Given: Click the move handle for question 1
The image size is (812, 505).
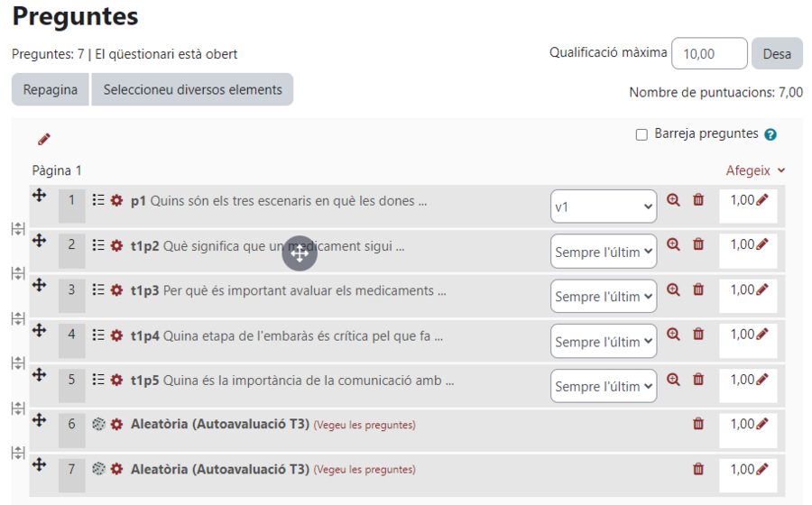Looking at the screenshot, I should pyautogui.click(x=40, y=195).
